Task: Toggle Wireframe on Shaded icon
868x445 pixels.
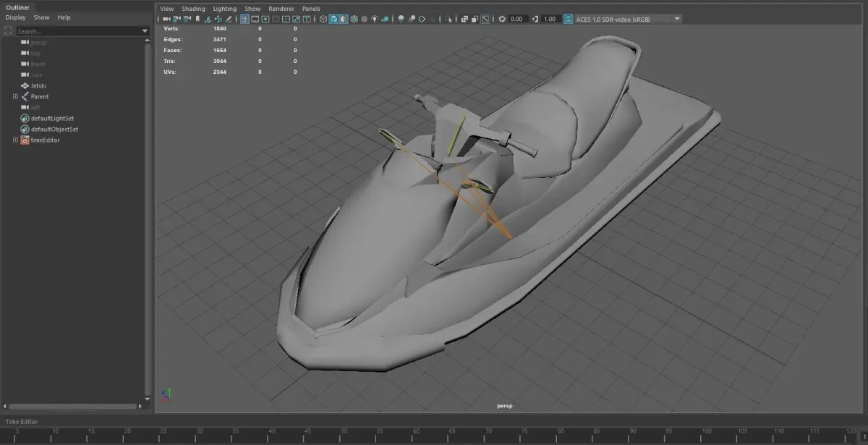Action: point(354,19)
